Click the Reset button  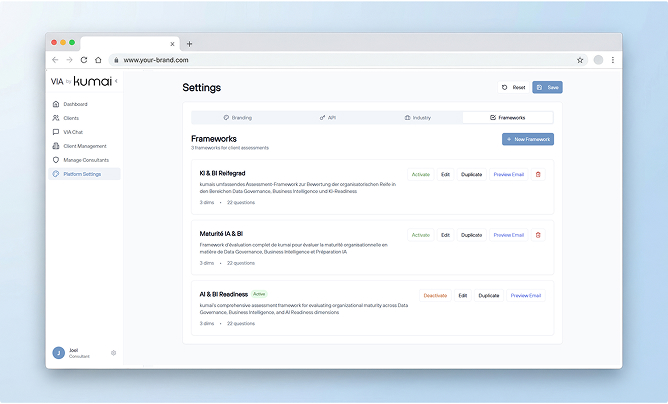click(513, 87)
